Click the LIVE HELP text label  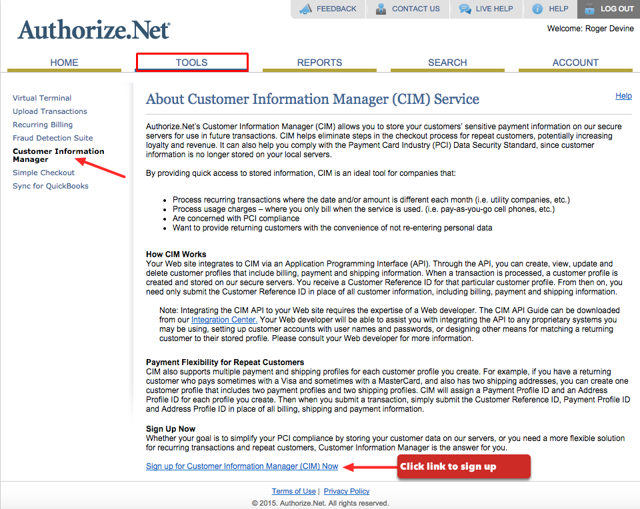pos(494,9)
